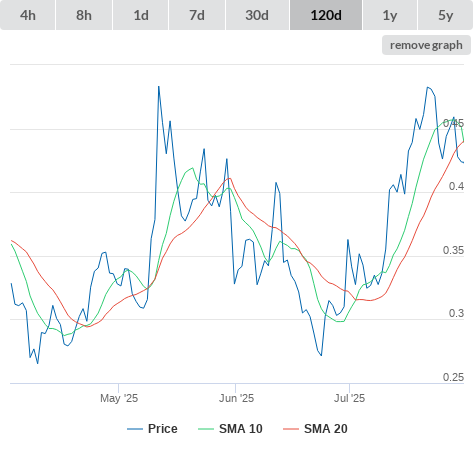Select the 4h time range tab
The image size is (474, 455).
pos(28,15)
